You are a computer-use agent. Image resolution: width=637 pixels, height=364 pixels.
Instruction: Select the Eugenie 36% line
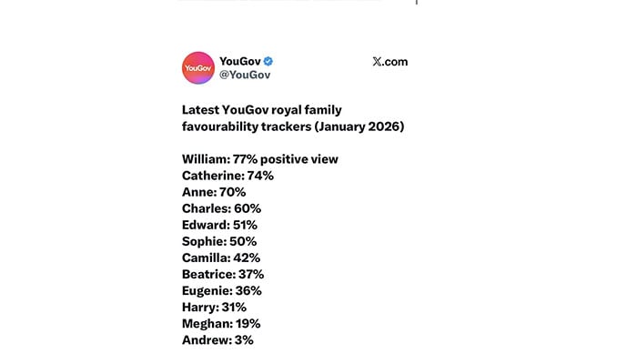pyautogui.click(x=221, y=290)
